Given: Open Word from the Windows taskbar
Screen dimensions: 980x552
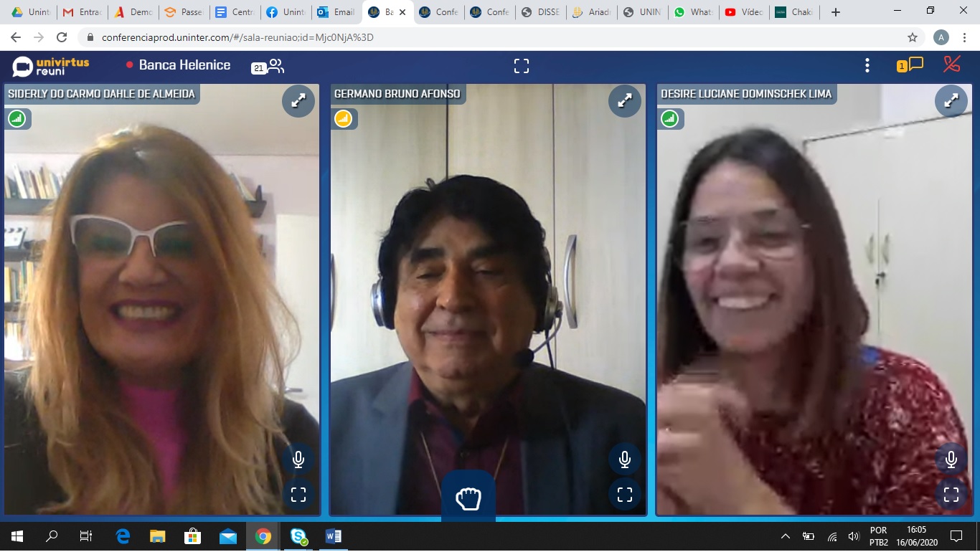Looking at the screenshot, I should coord(333,536).
